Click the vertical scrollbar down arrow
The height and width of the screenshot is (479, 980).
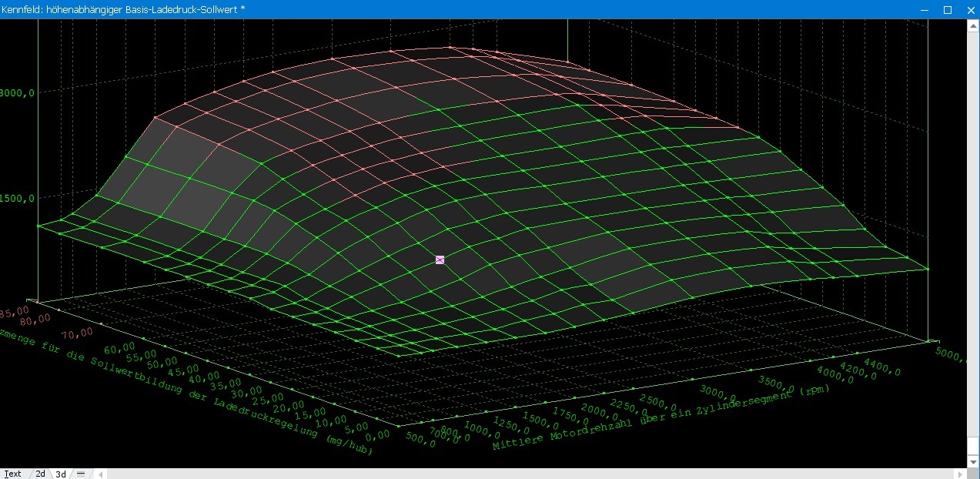coord(973,461)
